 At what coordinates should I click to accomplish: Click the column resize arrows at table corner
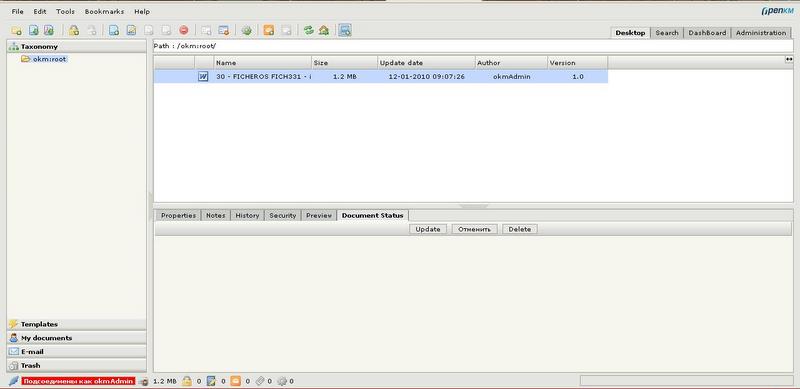(789, 60)
